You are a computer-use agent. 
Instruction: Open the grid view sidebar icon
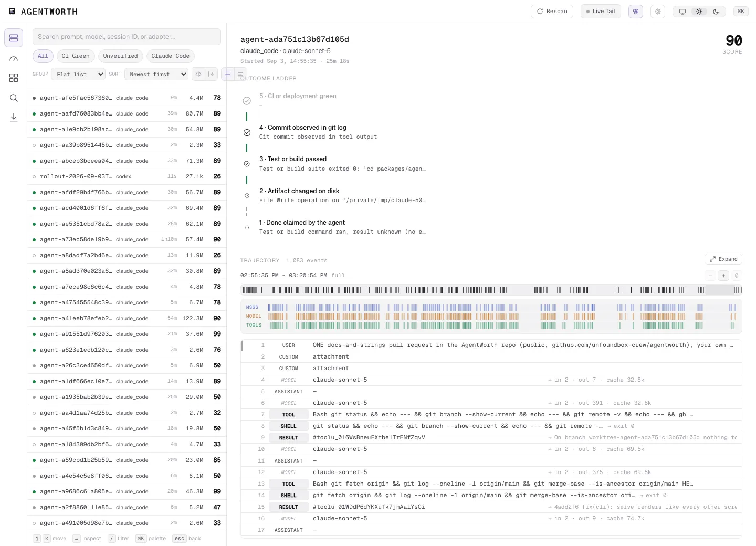14,78
